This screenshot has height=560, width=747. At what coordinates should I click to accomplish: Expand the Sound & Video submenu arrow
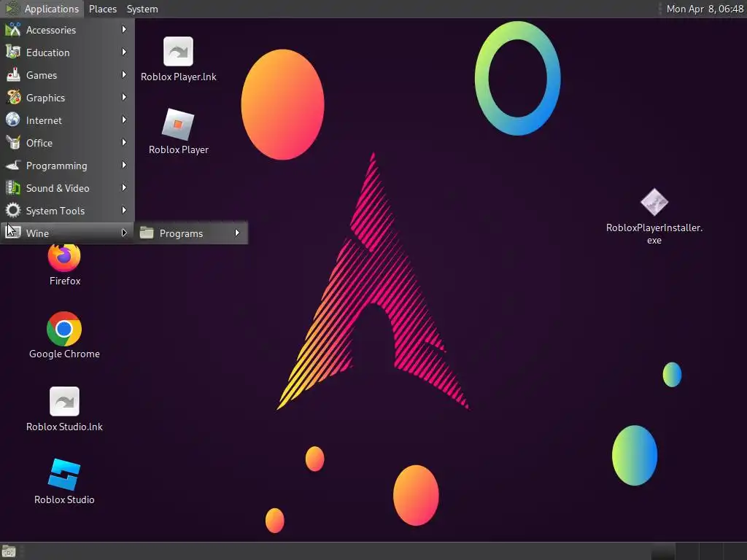point(124,187)
